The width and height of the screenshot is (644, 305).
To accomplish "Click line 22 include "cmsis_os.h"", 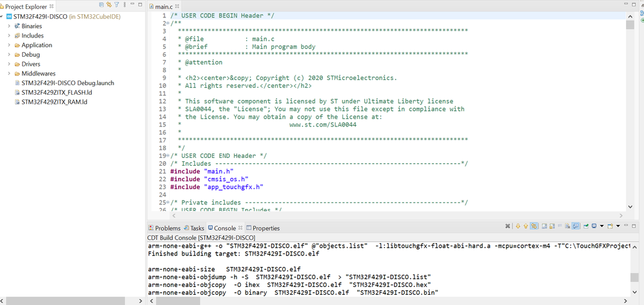I will 209,179.
